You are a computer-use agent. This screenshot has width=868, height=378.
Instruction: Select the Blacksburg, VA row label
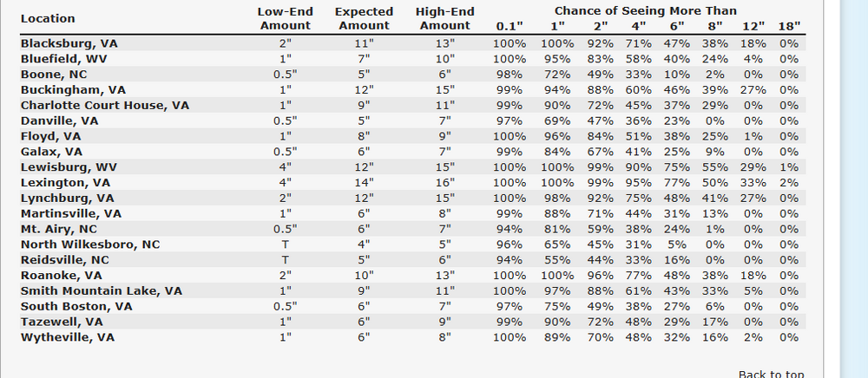69,42
